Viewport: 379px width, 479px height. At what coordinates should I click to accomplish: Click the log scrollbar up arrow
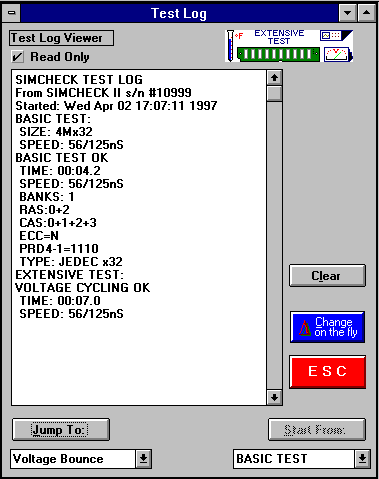click(x=274, y=78)
